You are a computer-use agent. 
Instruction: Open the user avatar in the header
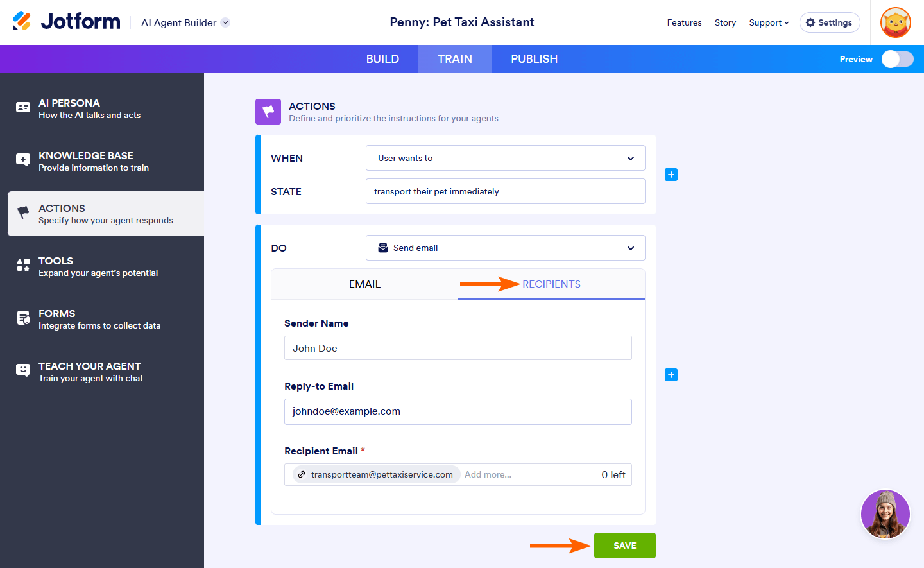click(x=896, y=22)
